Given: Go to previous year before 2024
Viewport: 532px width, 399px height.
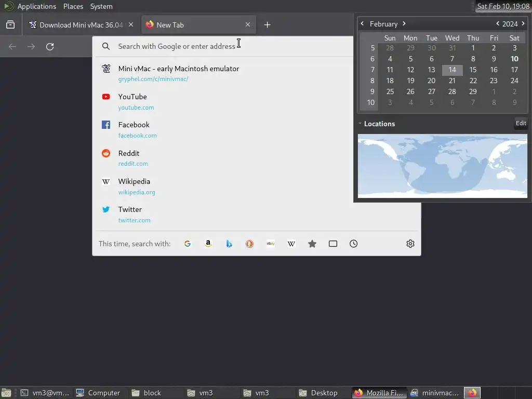Looking at the screenshot, I should tap(497, 23).
